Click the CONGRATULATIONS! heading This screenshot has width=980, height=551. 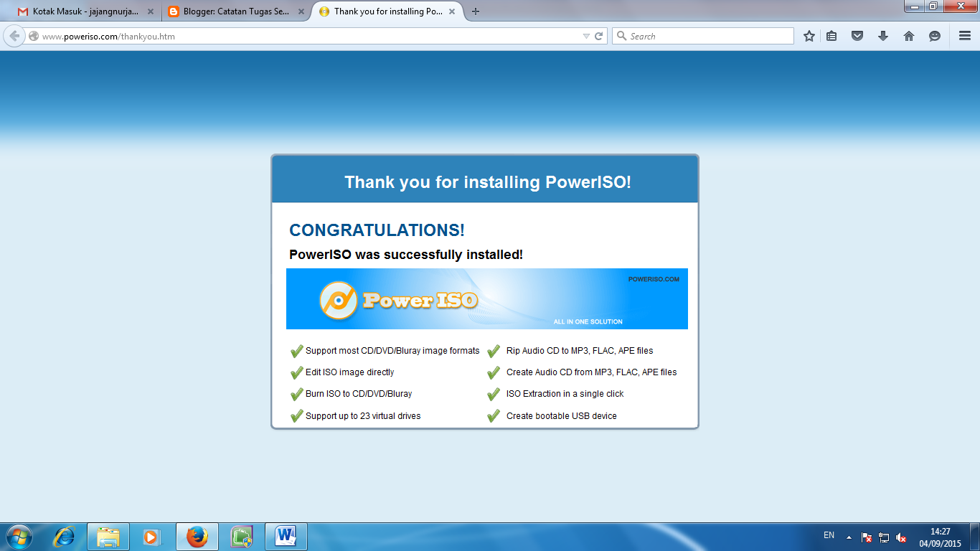pyautogui.click(x=377, y=230)
